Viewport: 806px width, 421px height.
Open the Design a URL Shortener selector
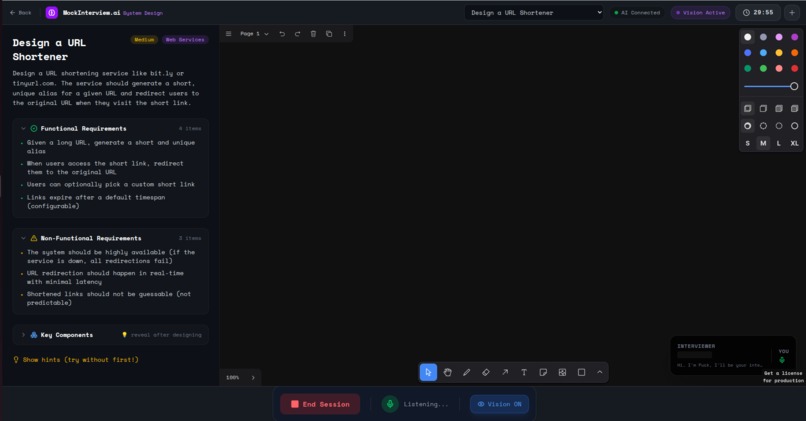(534, 13)
